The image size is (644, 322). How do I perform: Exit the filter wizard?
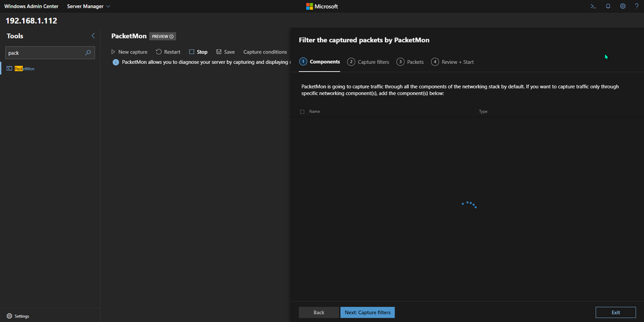pos(616,312)
